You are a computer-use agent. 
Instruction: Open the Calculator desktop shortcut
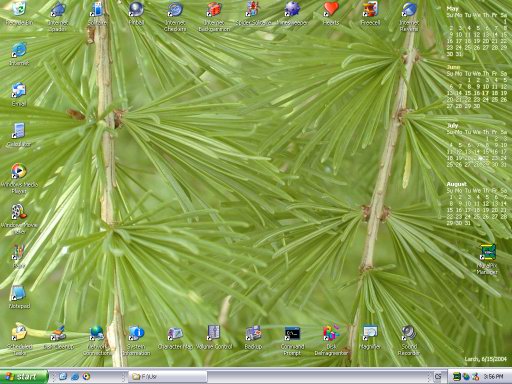pos(19,135)
